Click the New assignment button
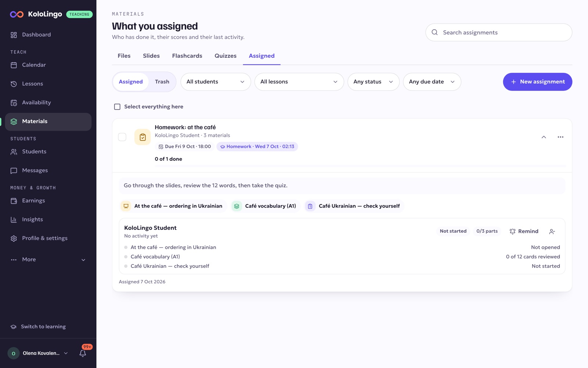 (x=538, y=82)
